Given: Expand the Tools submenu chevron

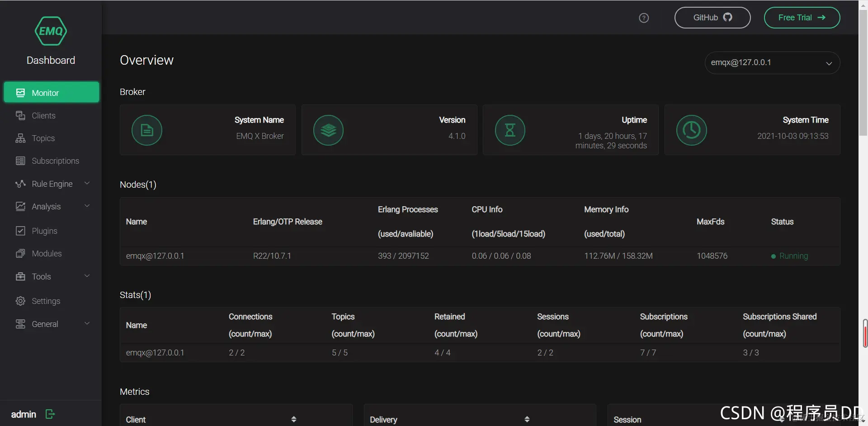Looking at the screenshot, I should 87,276.
